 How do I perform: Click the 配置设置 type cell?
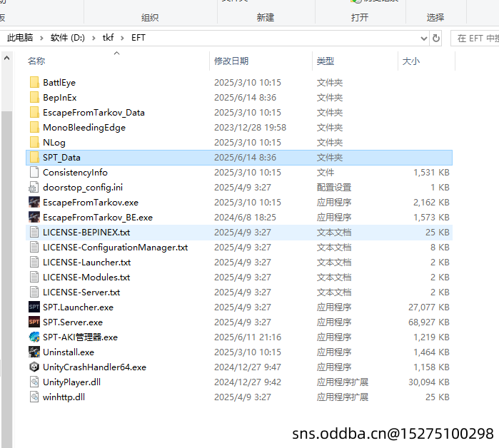[x=334, y=188]
